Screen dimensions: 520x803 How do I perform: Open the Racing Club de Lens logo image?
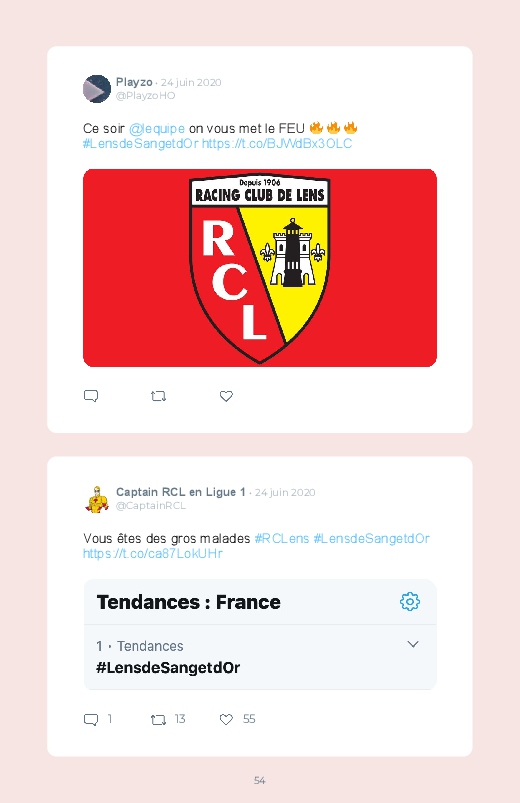click(260, 268)
